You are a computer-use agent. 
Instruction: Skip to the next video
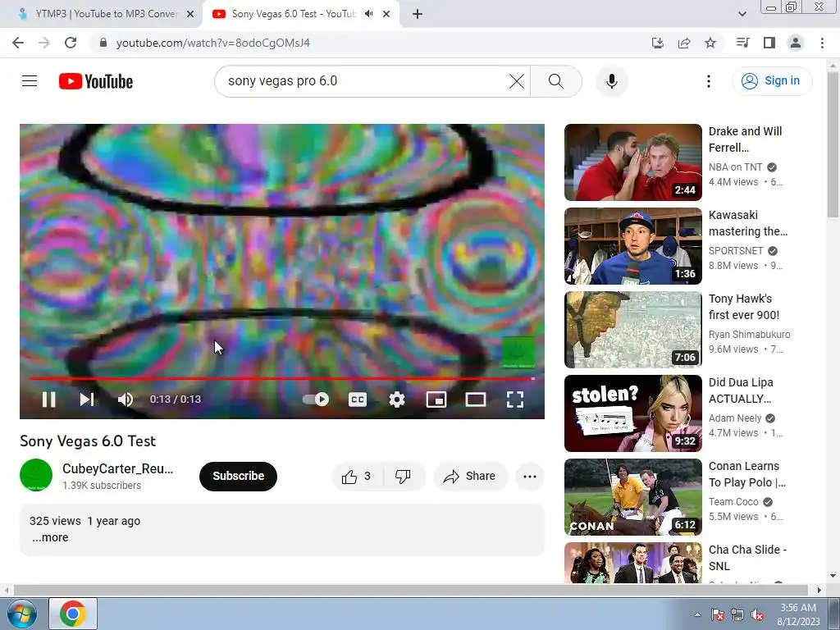(87, 399)
